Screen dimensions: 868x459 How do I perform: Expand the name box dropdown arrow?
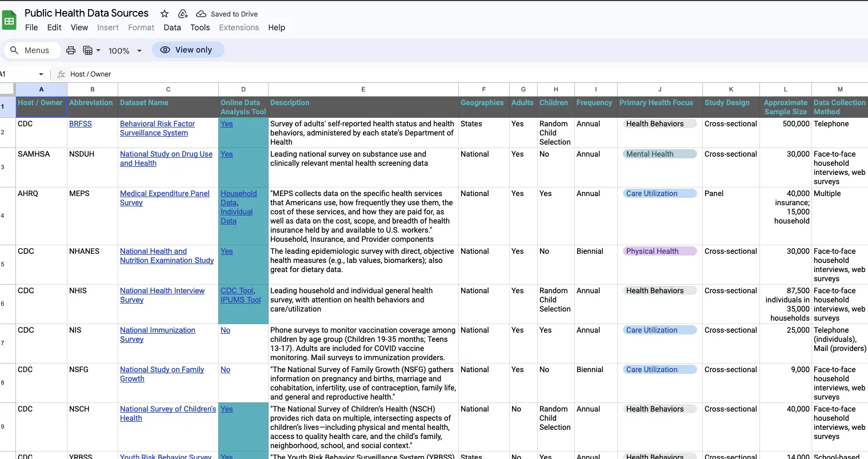41,74
